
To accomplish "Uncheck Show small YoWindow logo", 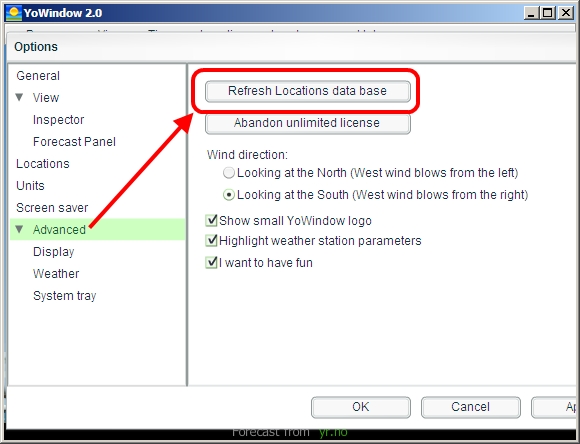I will click(211, 221).
